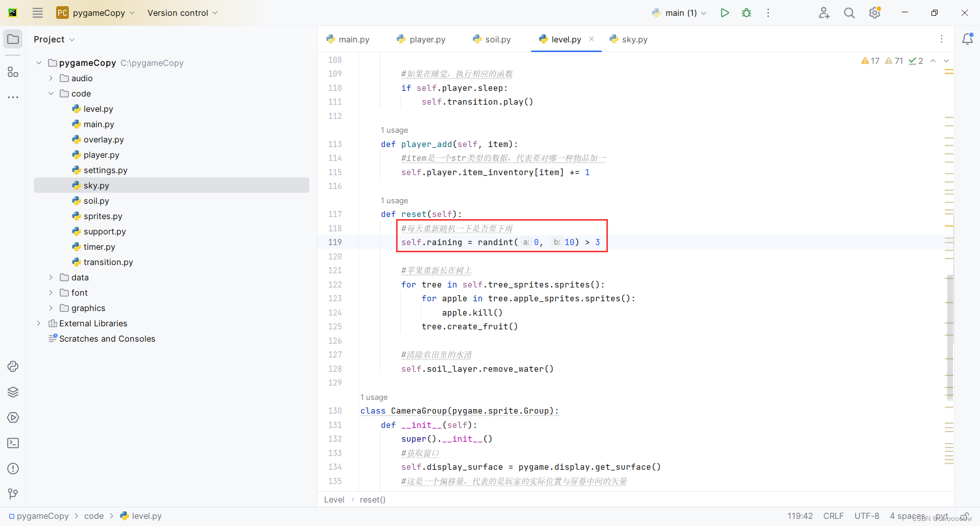Open IDE settings gear
980x526 pixels.
[x=875, y=13]
